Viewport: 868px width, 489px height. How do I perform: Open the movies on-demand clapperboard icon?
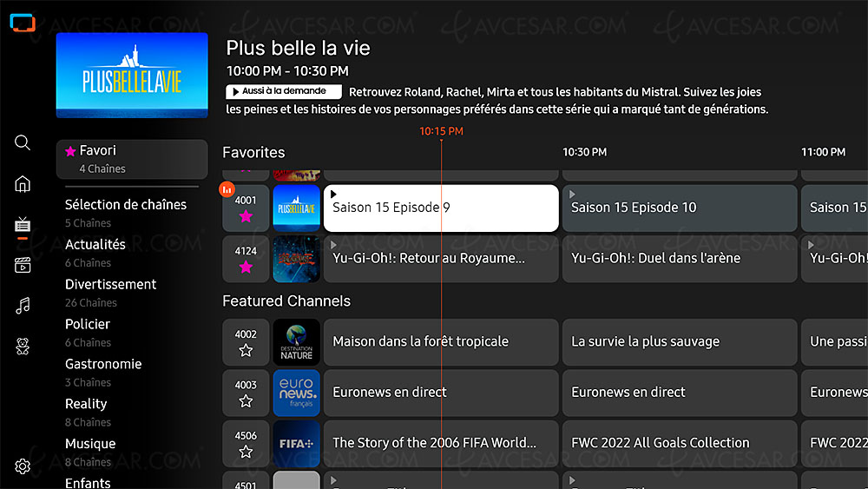coord(23,265)
